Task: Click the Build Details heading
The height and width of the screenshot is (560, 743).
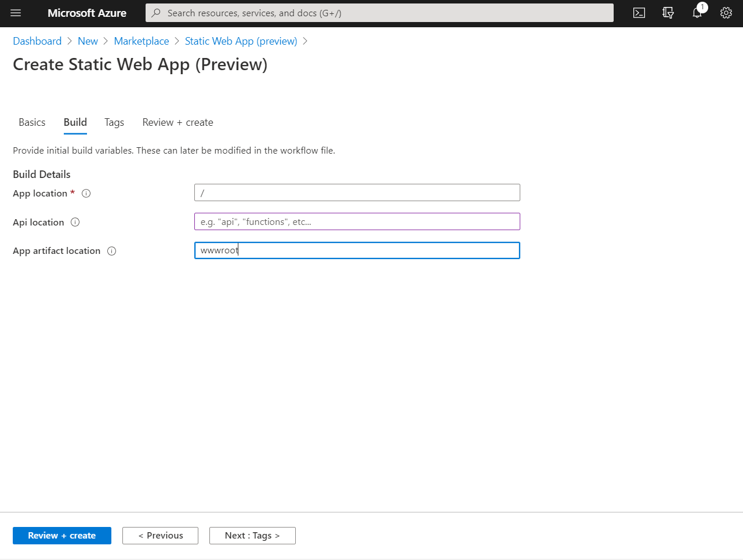Action: click(x=42, y=174)
